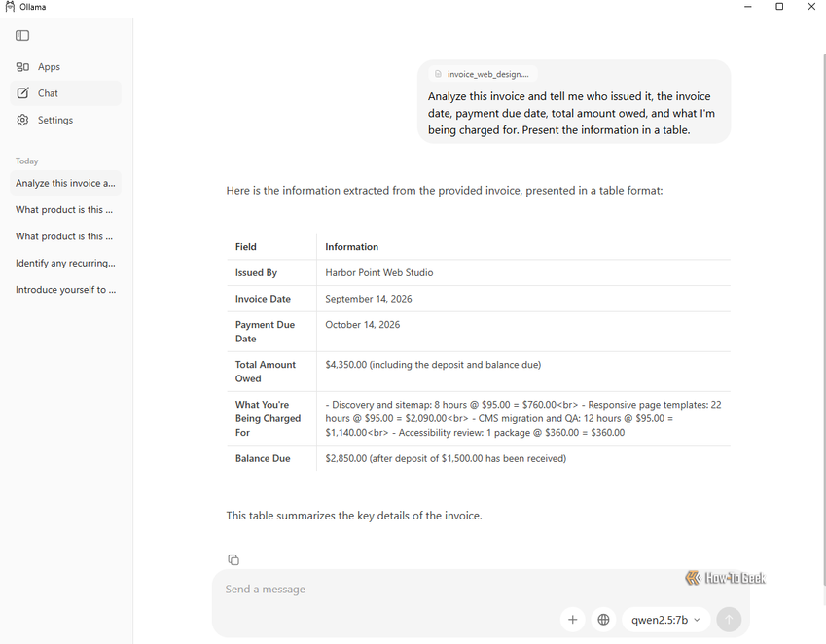The image size is (826, 644).
Task: Open the 'Analyze this invoice a...' chat
Action: [65, 183]
